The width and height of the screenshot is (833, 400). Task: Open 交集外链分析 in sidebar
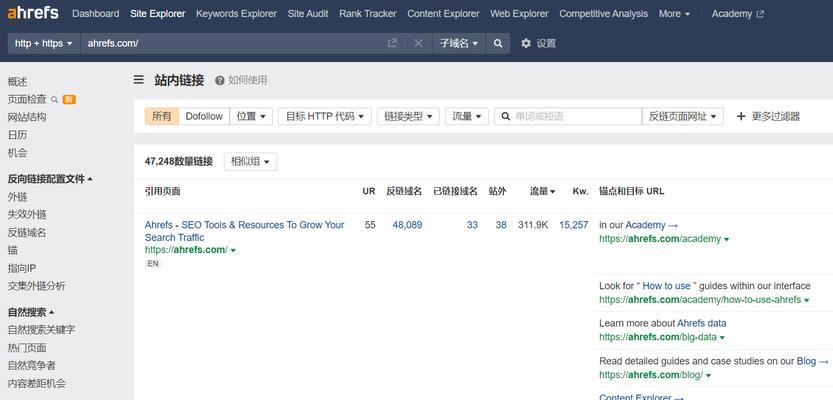37,286
